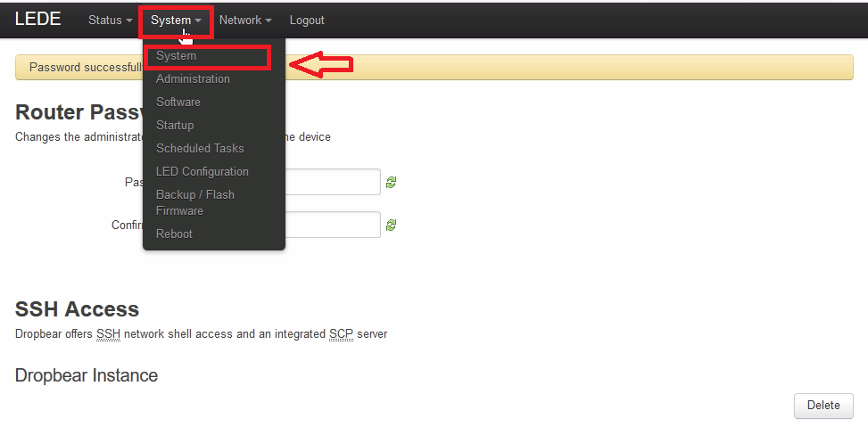The image size is (868, 427).
Task: Reveal password using icon beside Password field
Action: coord(391,182)
